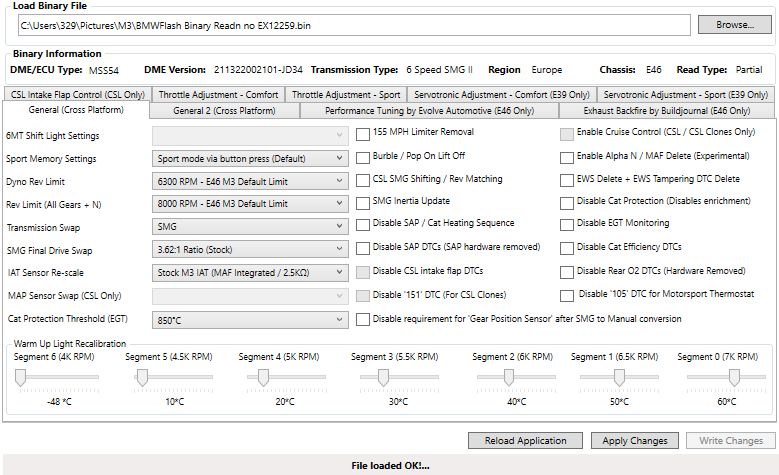This screenshot has height=475, width=779.
Task: Expand the Cat Protection Threshold dropdown
Action: pos(250,320)
